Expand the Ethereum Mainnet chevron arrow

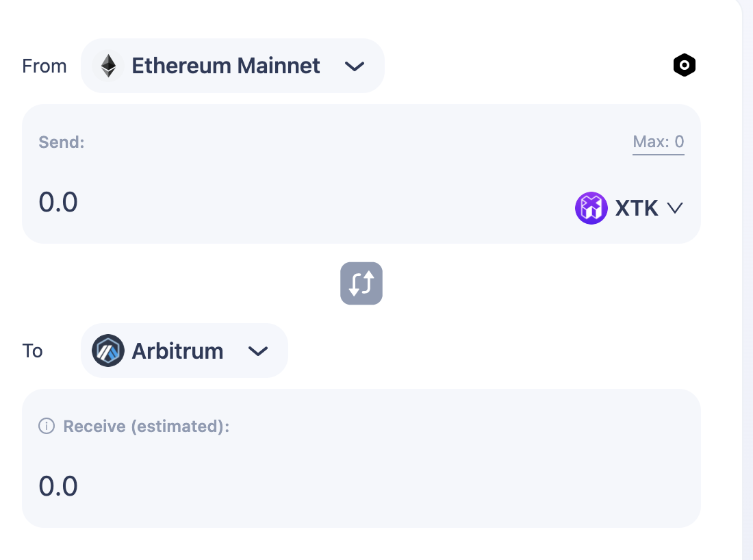pos(354,66)
